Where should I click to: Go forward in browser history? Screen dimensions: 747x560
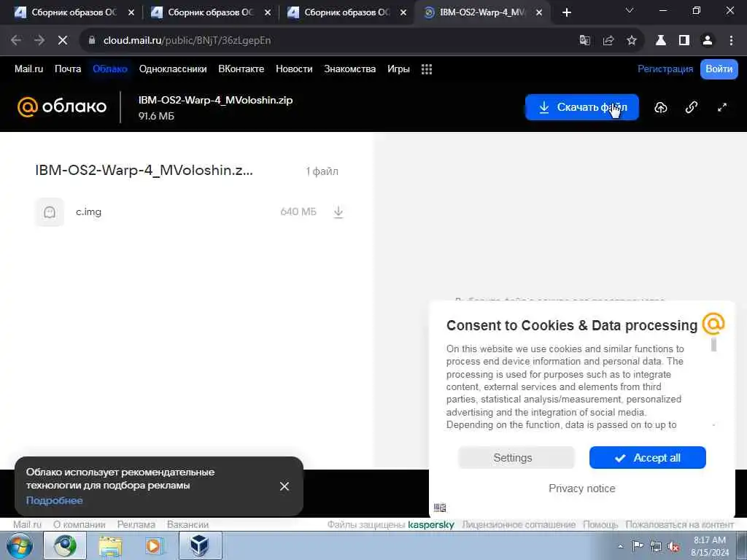coord(39,41)
